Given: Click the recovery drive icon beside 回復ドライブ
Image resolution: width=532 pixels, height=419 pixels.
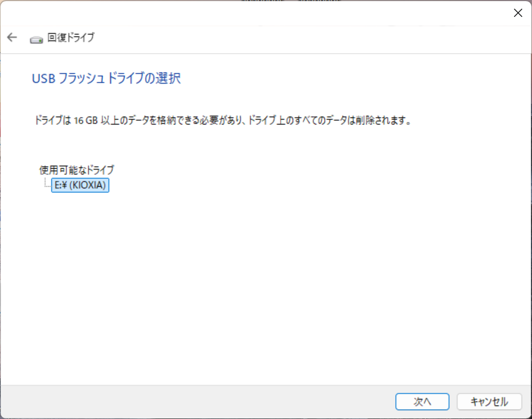Looking at the screenshot, I should (36, 38).
